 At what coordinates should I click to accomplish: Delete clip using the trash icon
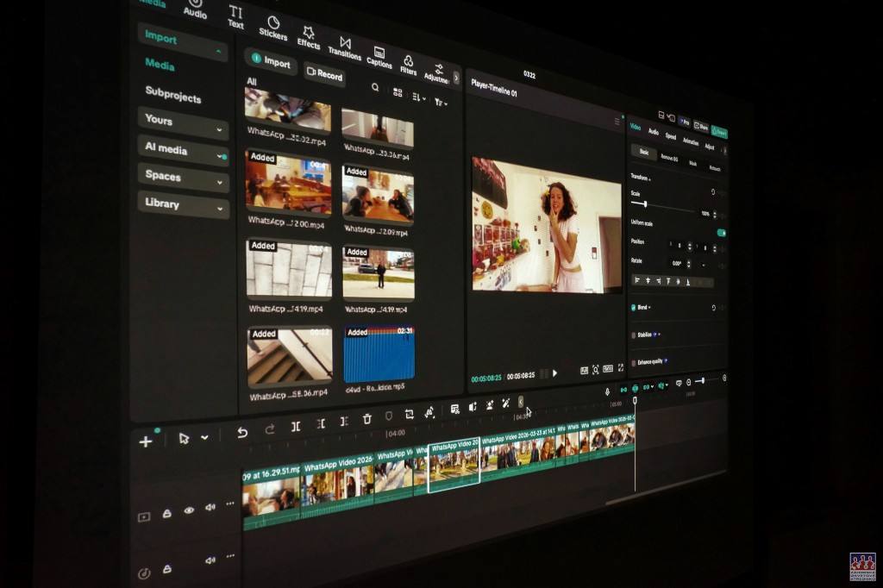point(367,419)
